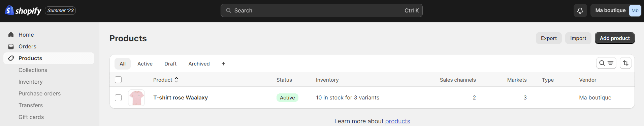644x126 pixels.
Task: Click the Products tag icon
Action: click(11, 58)
